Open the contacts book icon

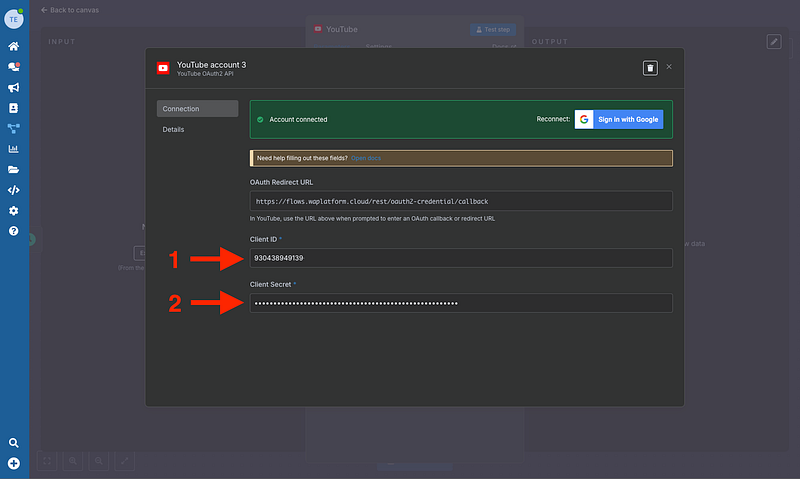click(x=14, y=107)
